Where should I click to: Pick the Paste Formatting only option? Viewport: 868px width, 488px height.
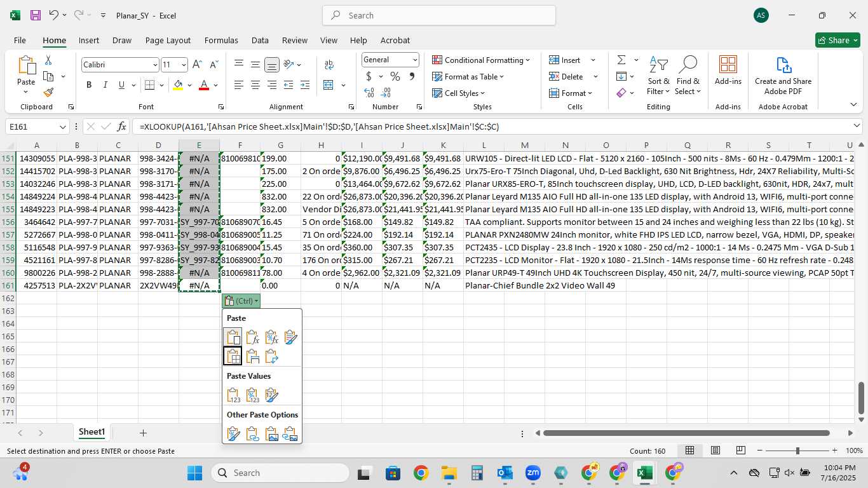(233, 434)
